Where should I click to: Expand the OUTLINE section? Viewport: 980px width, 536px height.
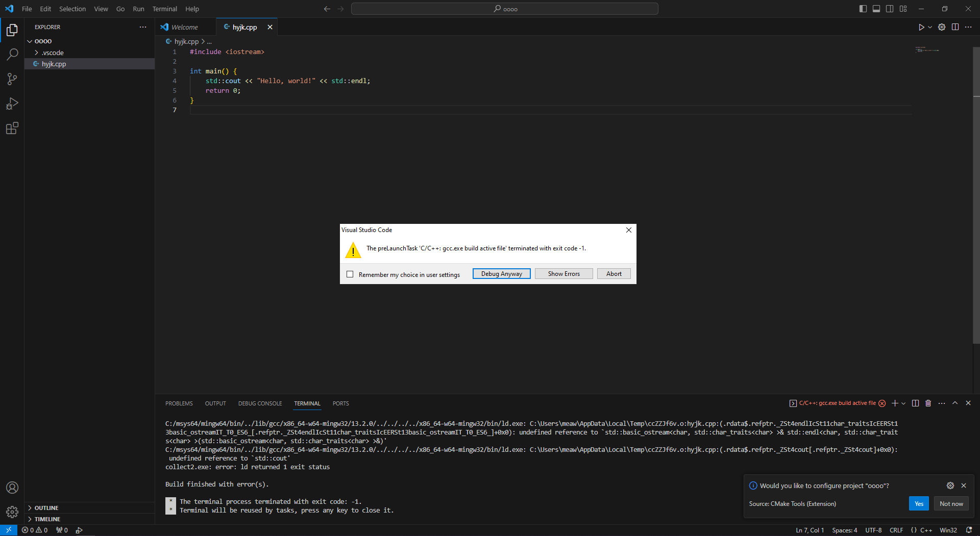tap(46, 507)
